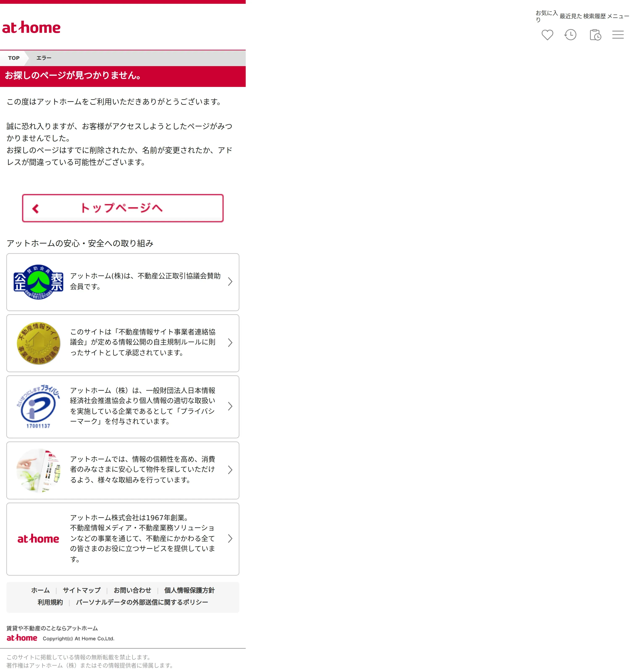Click the Privacy Mark 17001137 logo

pyautogui.click(x=38, y=406)
